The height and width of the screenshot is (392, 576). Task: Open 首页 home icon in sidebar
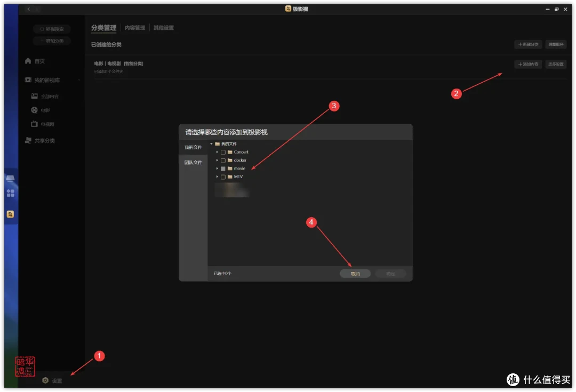click(28, 61)
